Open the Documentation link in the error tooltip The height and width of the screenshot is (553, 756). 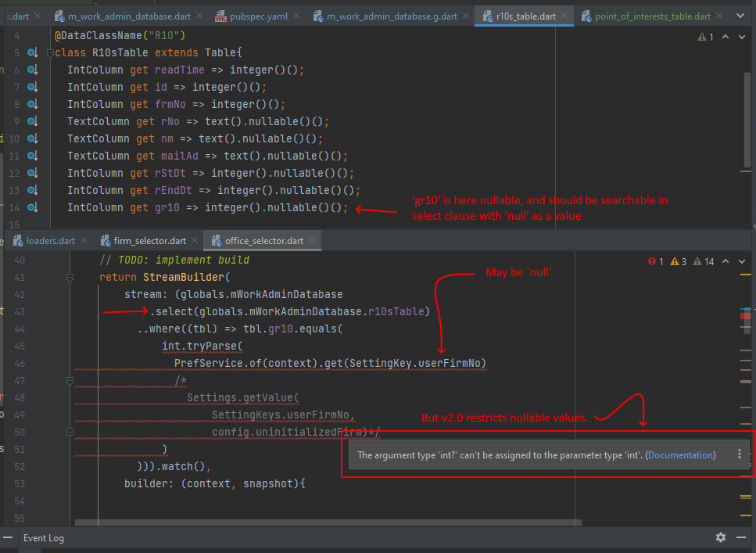pyautogui.click(x=681, y=455)
